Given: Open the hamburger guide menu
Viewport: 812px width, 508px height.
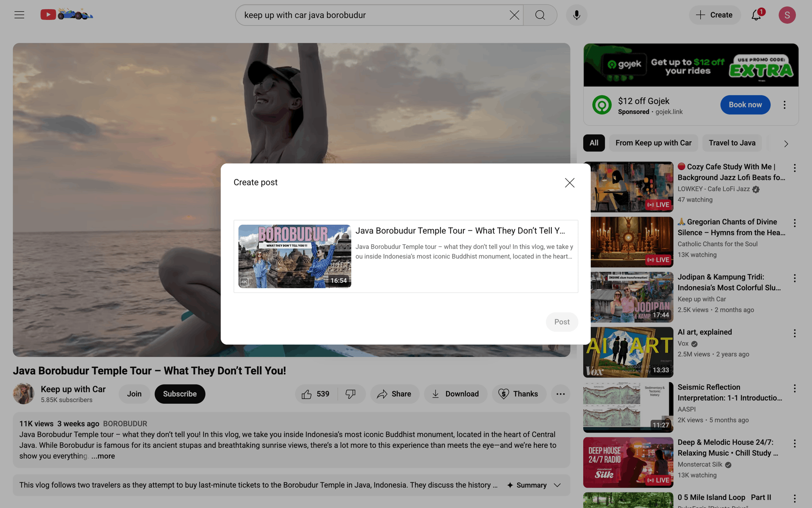Looking at the screenshot, I should tap(19, 15).
